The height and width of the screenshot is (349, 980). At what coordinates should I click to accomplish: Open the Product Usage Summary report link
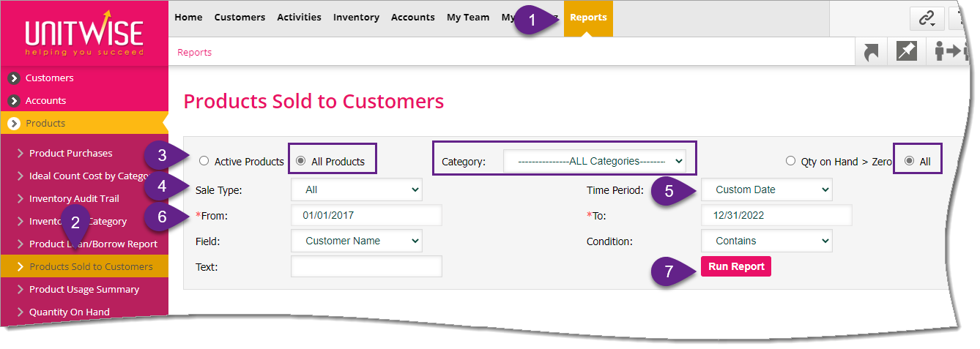84,290
